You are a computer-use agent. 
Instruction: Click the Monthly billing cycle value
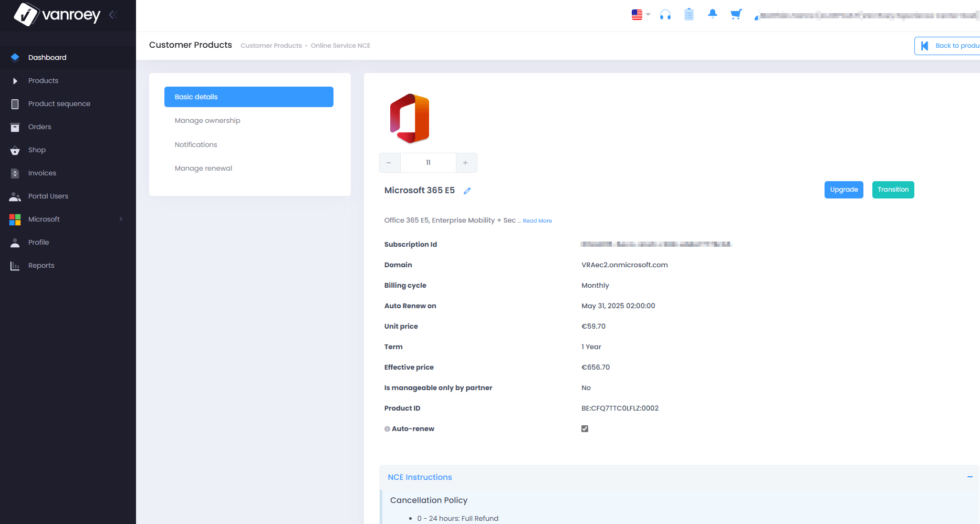point(595,286)
